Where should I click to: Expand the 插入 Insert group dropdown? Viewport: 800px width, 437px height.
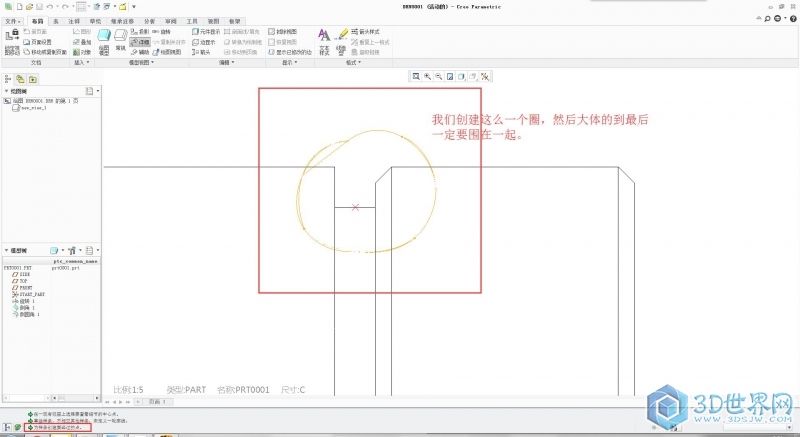[x=82, y=62]
